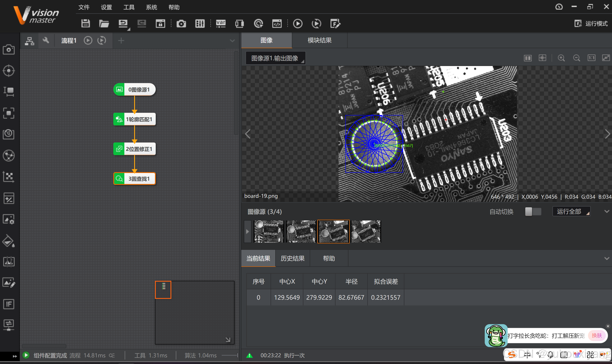Open the 工具 menu
612x364 pixels.
point(129,7)
